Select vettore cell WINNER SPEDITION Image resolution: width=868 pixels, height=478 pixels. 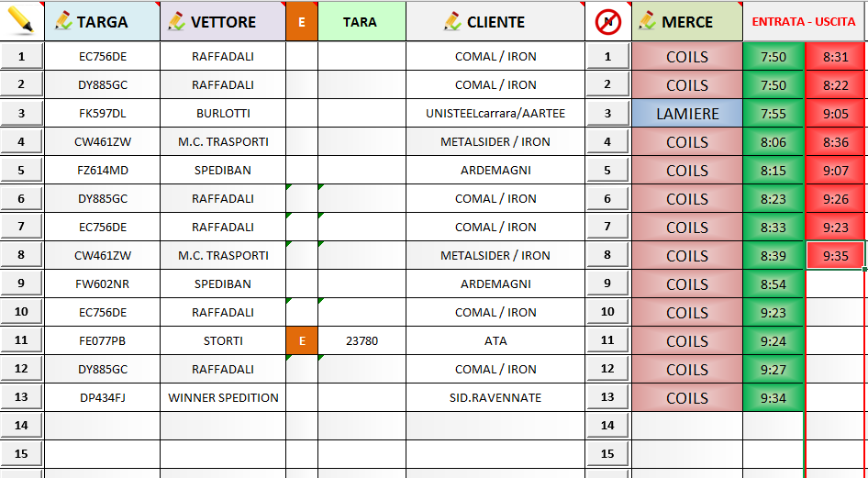click(223, 397)
